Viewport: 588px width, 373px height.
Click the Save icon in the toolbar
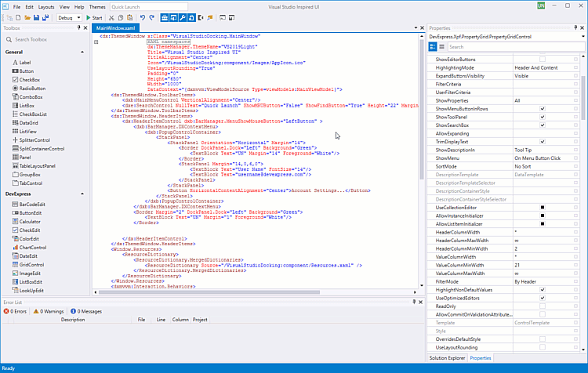(x=38, y=16)
